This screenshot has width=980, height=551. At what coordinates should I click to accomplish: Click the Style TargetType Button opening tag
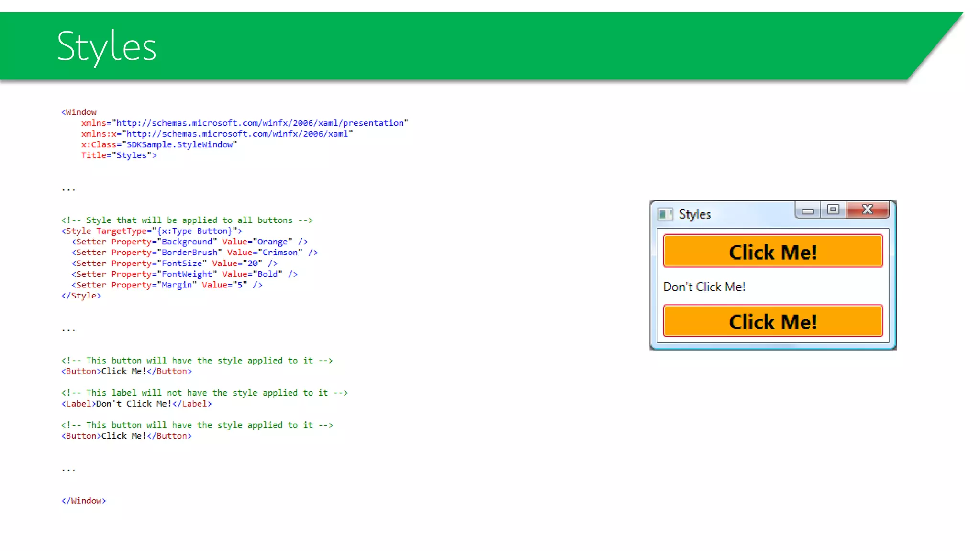(152, 231)
